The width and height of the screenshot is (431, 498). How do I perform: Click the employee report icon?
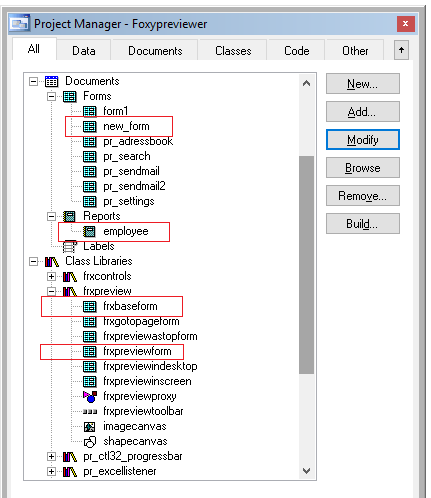tap(90, 231)
